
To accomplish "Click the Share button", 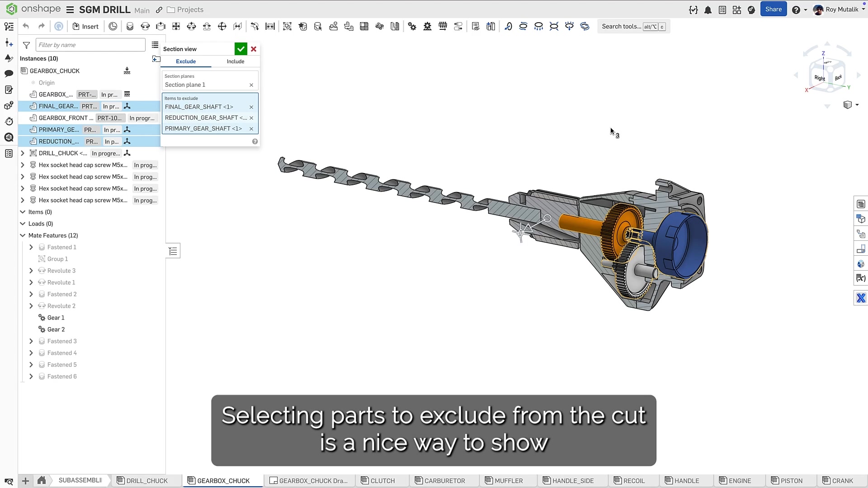I will point(774,9).
